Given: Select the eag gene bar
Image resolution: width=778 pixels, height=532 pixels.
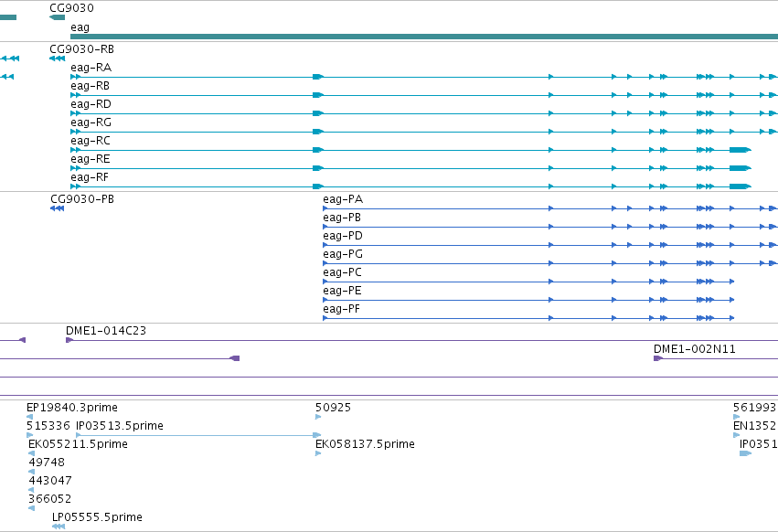Looking at the screenshot, I should tap(424, 37).
